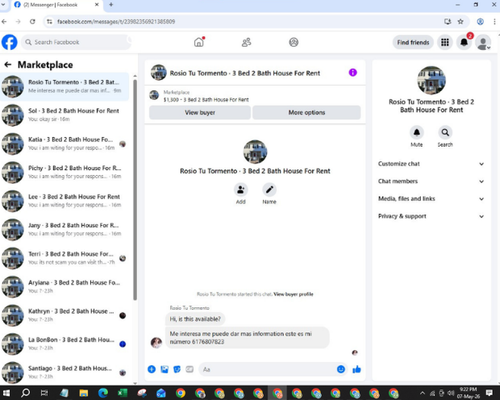This screenshot has width=500, height=400.
Task: Expand the Customize chat section
Action: [431, 164]
